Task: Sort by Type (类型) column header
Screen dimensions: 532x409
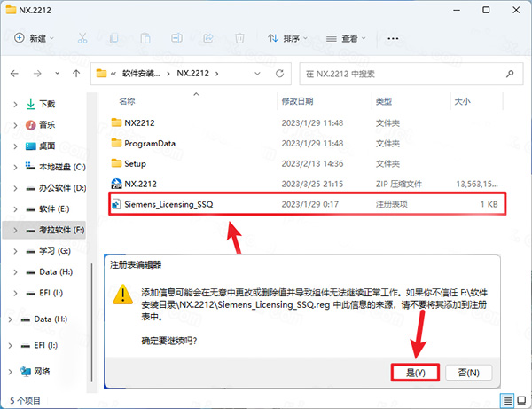Action: [x=384, y=101]
